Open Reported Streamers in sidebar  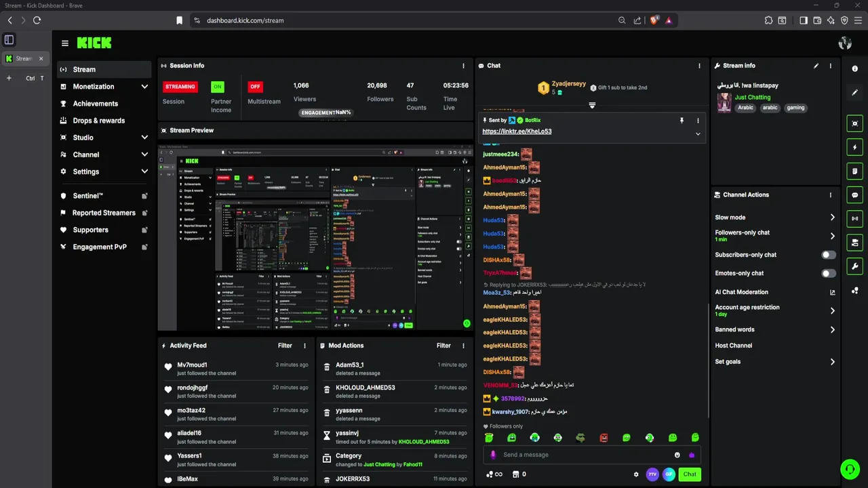(103, 213)
